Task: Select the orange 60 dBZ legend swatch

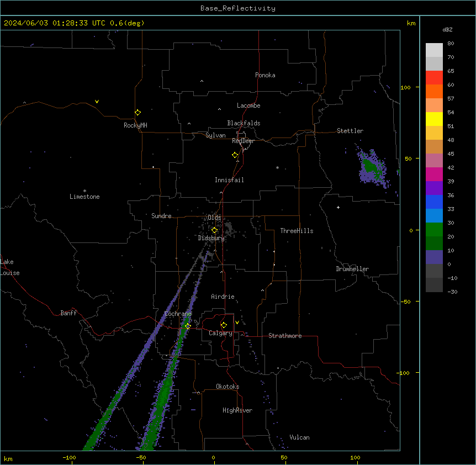Action: tap(434, 91)
